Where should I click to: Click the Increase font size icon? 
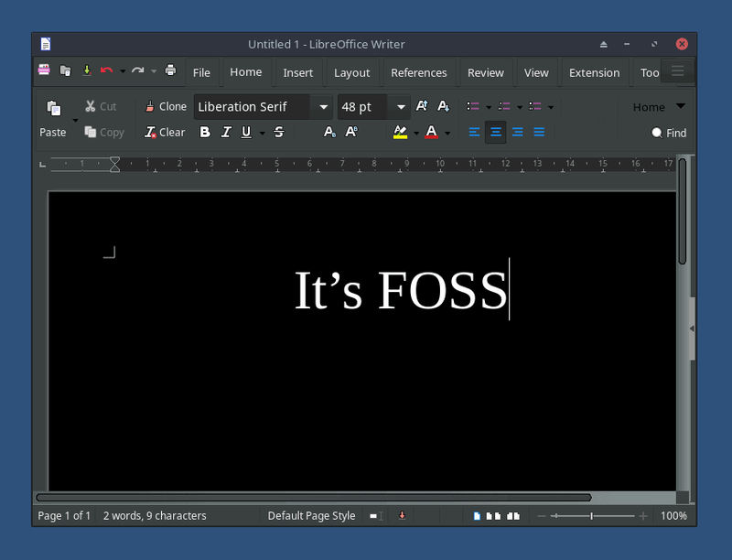[x=422, y=107]
